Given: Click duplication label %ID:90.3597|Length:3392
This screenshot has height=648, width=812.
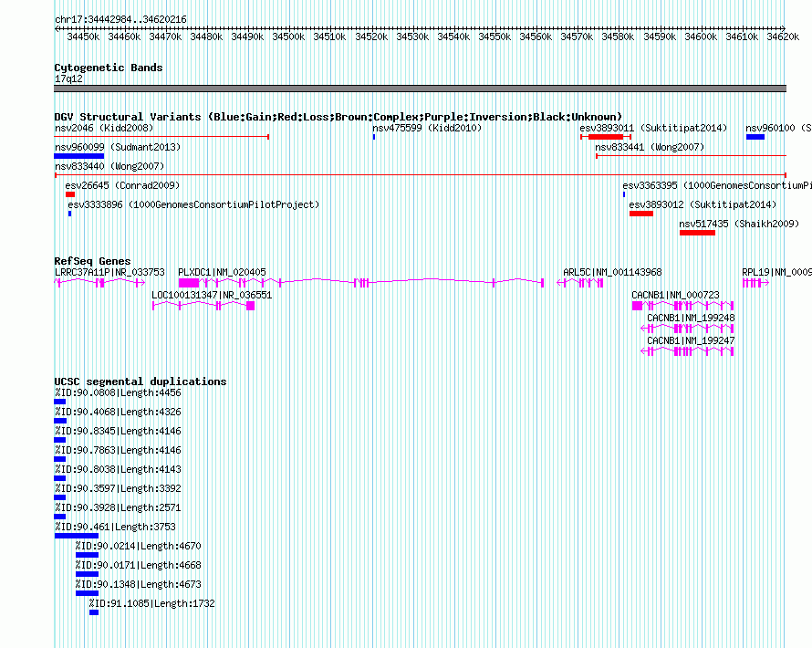Looking at the screenshot, I should (x=118, y=488).
